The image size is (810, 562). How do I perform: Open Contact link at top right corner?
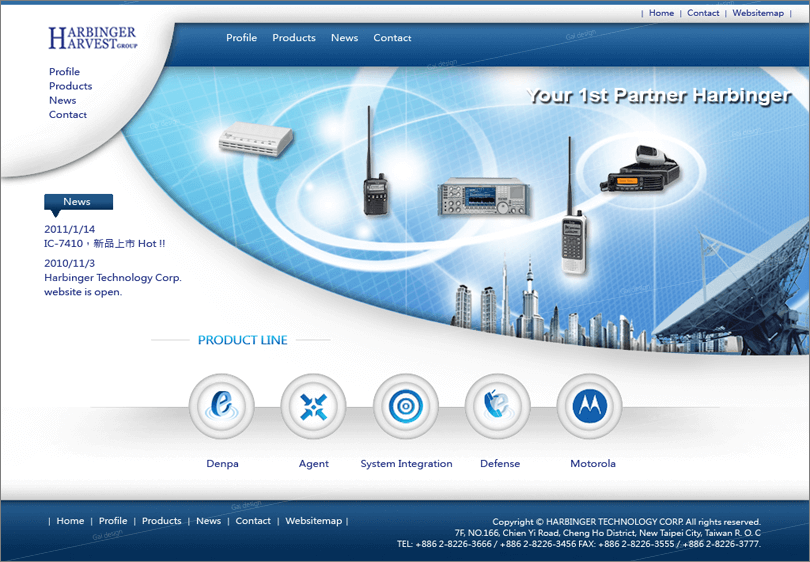(x=703, y=13)
